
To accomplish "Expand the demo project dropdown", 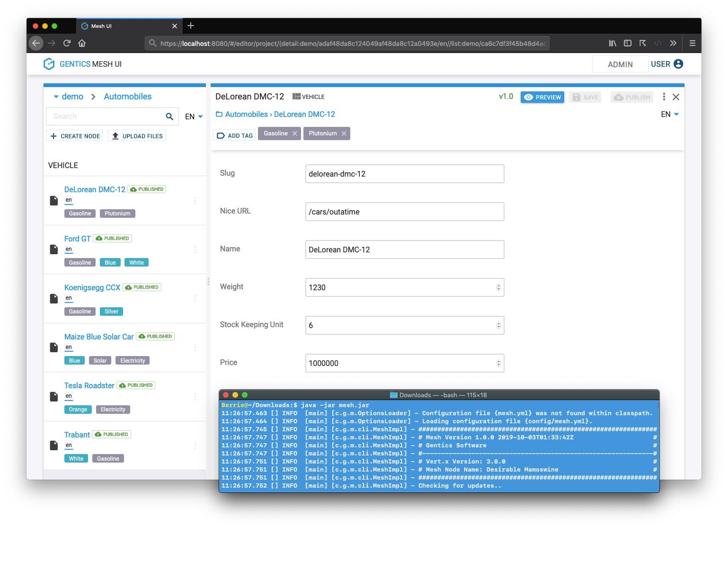I will point(56,97).
